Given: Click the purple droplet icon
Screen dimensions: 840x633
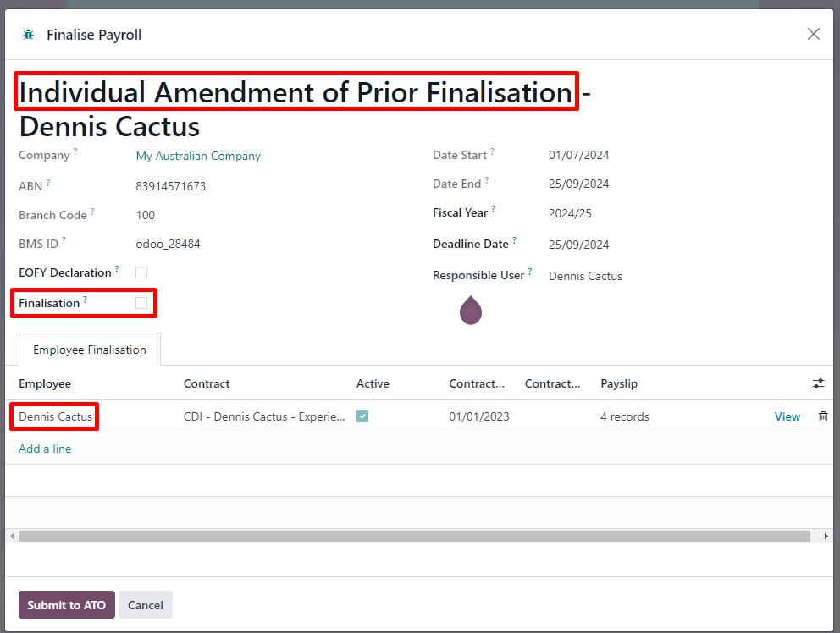Looking at the screenshot, I should pos(471,311).
